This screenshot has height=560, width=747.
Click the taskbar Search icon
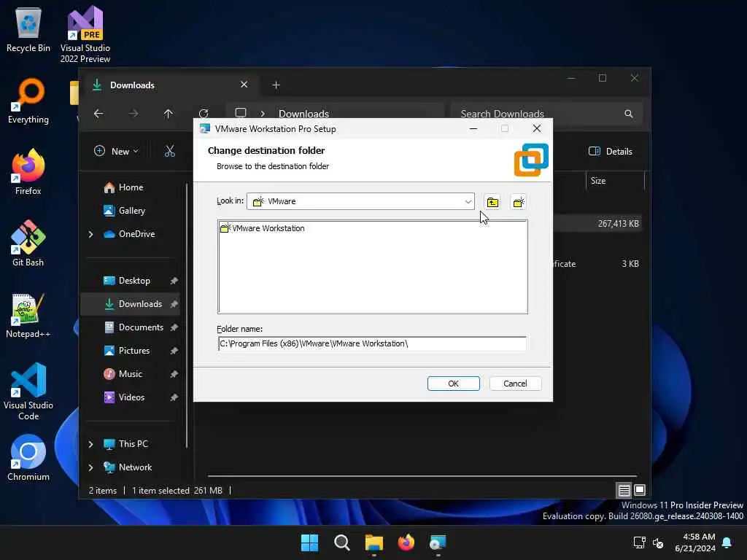click(x=342, y=542)
